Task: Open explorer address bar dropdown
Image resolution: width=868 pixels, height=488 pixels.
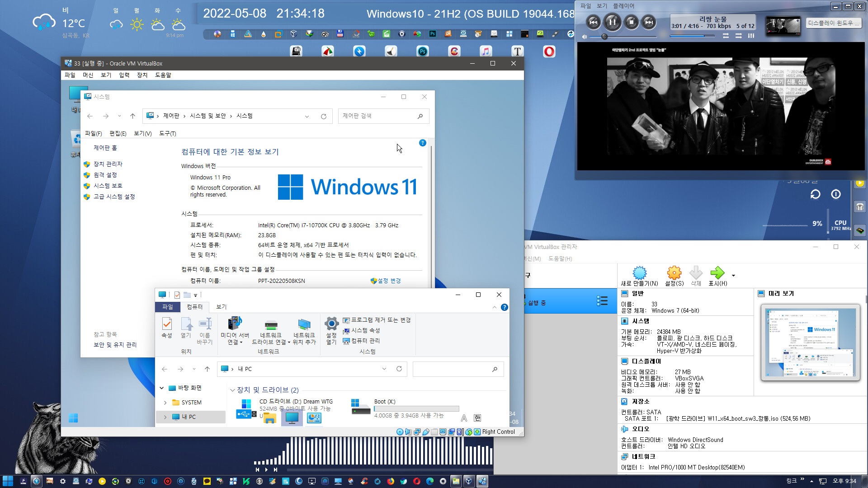Action: (384, 369)
